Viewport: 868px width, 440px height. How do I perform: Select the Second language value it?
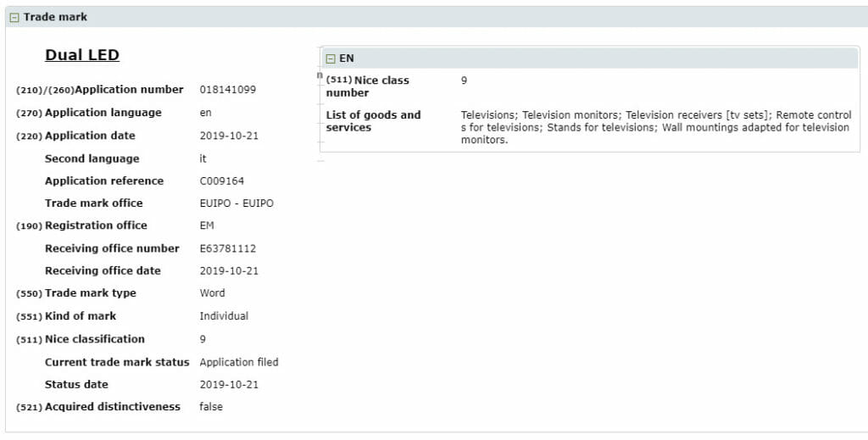[x=203, y=159]
